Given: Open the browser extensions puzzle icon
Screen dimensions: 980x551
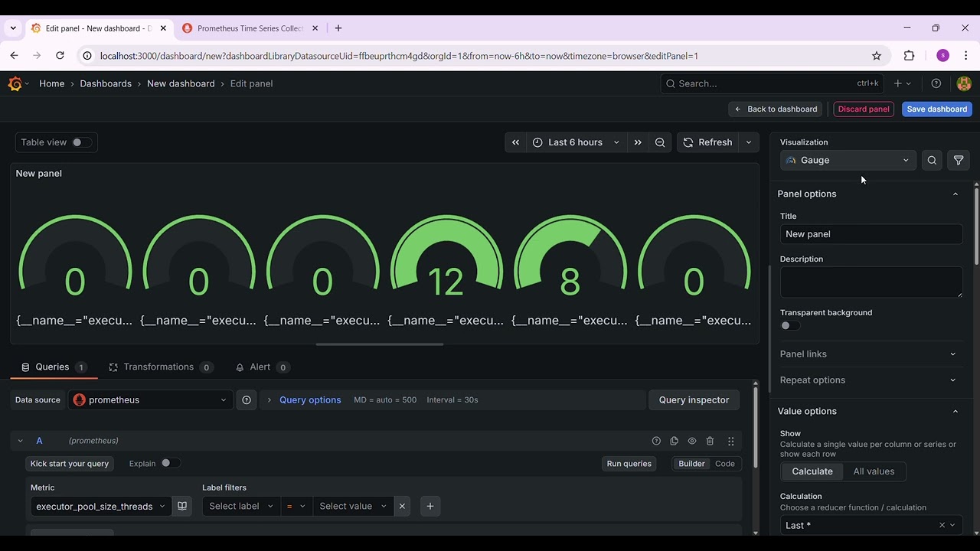Looking at the screenshot, I should [x=909, y=56].
